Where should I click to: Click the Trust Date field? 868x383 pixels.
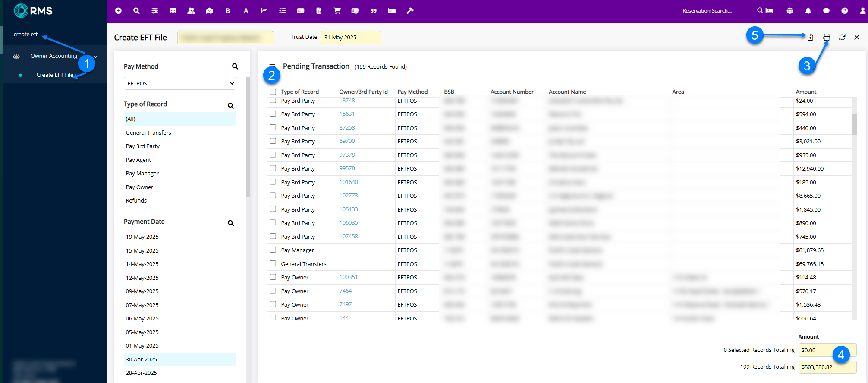click(x=351, y=38)
